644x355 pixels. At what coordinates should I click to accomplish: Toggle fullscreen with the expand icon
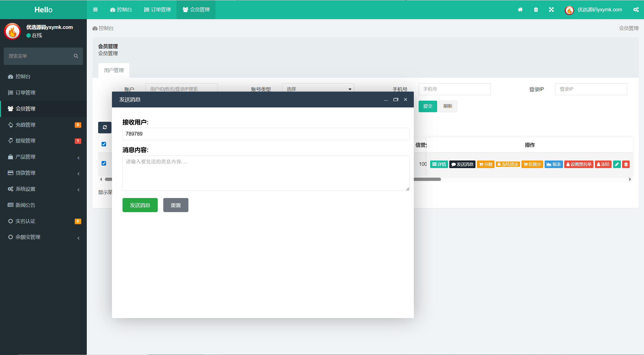tap(551, 10)
